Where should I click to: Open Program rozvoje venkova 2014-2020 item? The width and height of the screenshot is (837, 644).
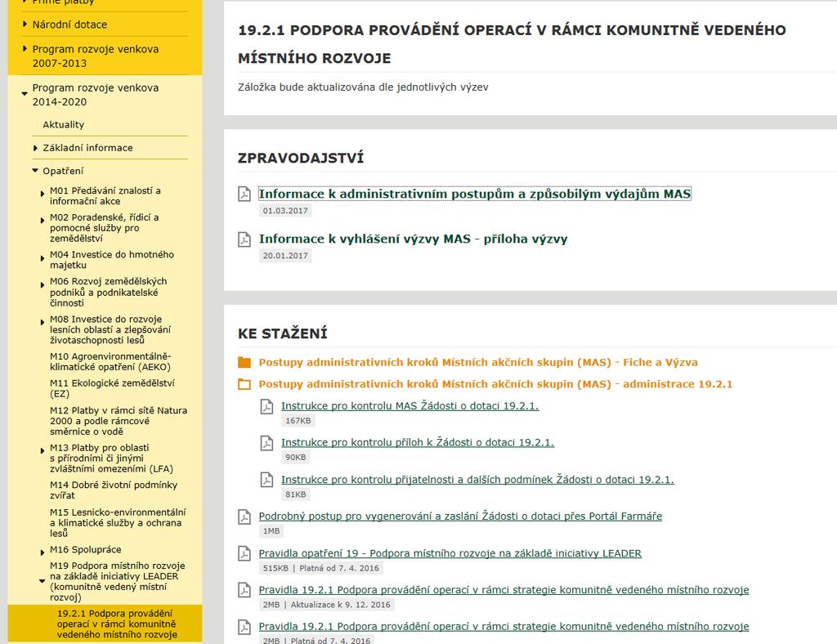click(x=96, y=95)
